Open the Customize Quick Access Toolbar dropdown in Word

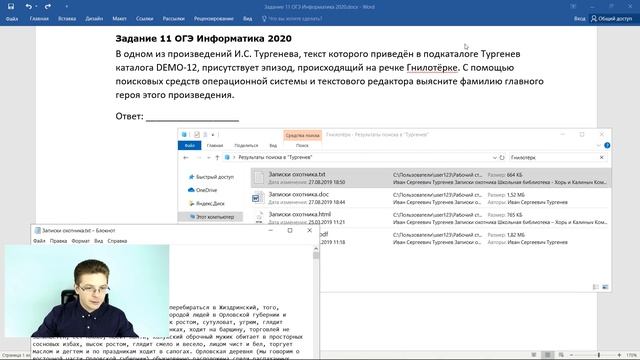click(67, 7)
